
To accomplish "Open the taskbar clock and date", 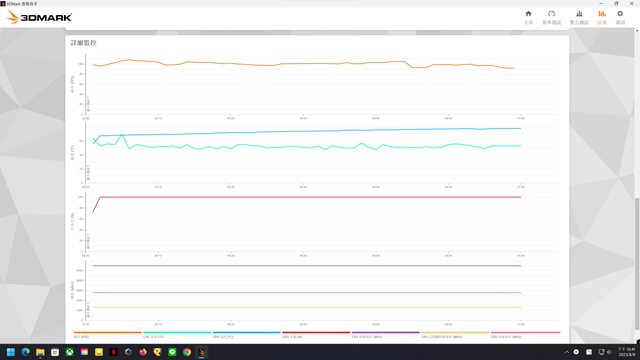I will click(627, 352).
